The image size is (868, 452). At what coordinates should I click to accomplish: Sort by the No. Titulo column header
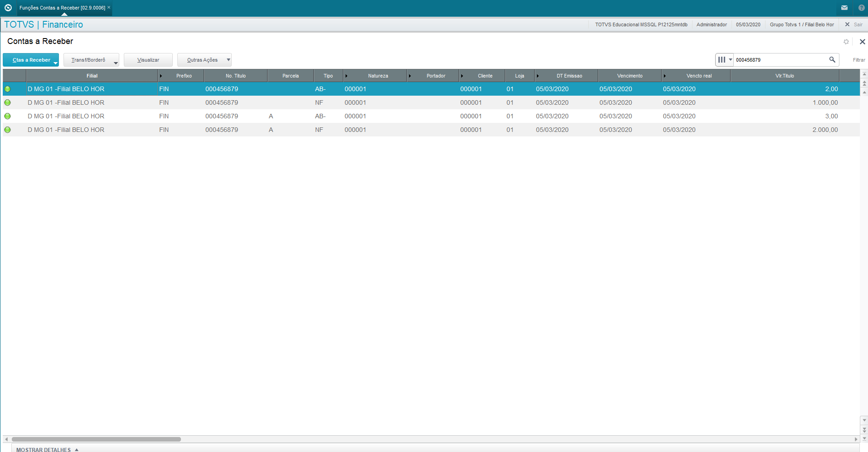tap(236, 76)
